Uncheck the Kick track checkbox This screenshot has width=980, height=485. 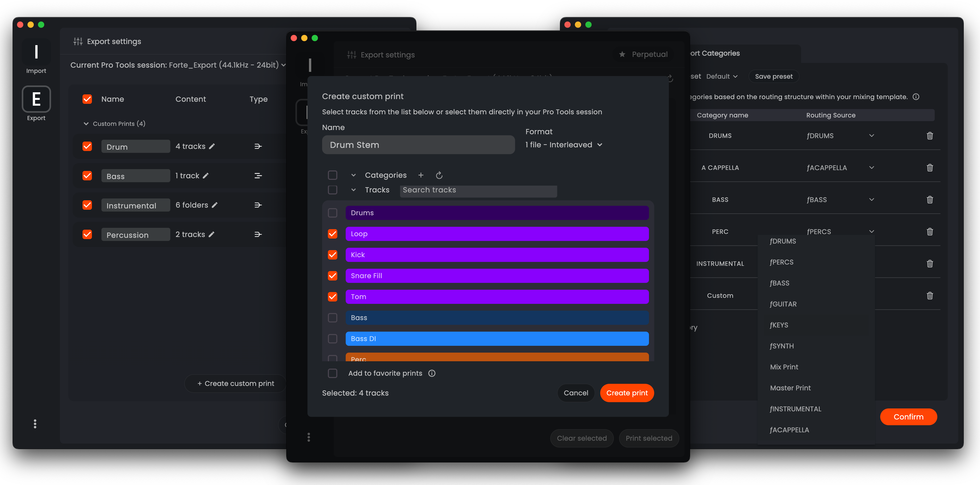pos(333,255)
